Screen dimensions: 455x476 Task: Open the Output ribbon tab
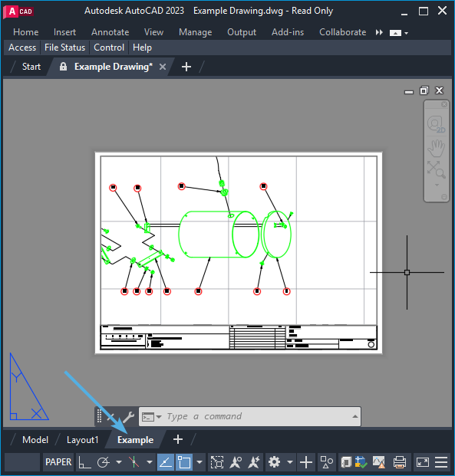tap(242, 32)
